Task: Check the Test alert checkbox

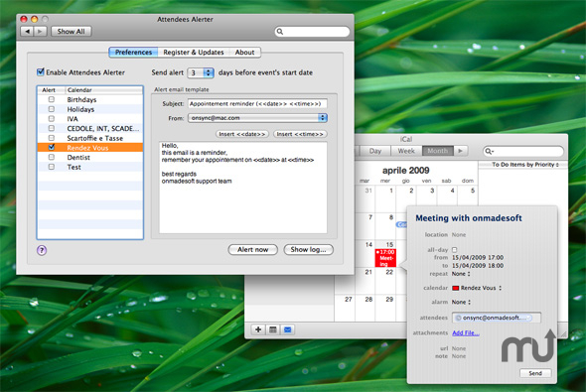Action: tap(52, 167)
